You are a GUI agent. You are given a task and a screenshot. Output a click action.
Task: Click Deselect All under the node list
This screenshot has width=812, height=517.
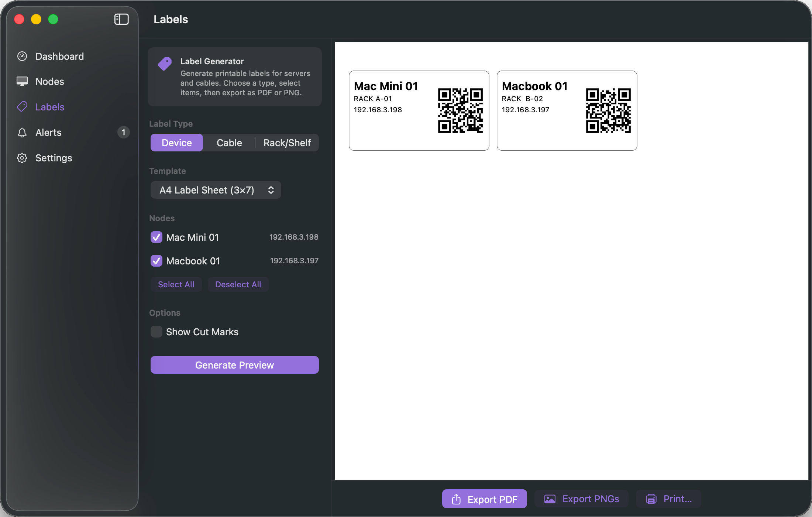(x=238, y=284)
